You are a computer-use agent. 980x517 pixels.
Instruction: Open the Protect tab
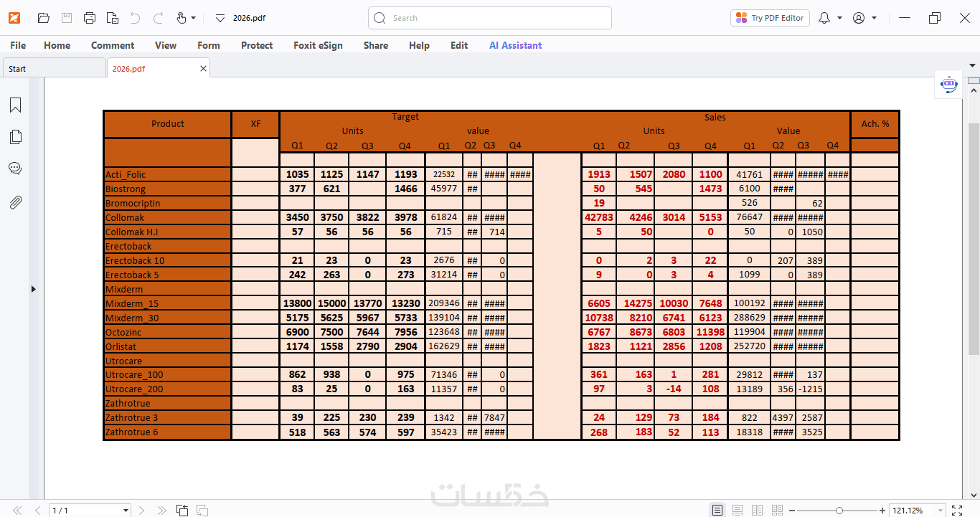tap(257, 45)
